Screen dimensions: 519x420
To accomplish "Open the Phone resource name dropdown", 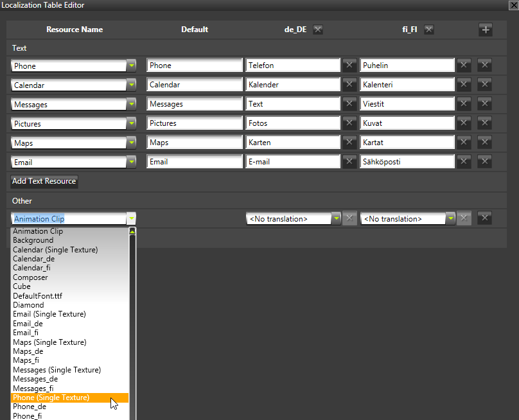I will (131, 66).
